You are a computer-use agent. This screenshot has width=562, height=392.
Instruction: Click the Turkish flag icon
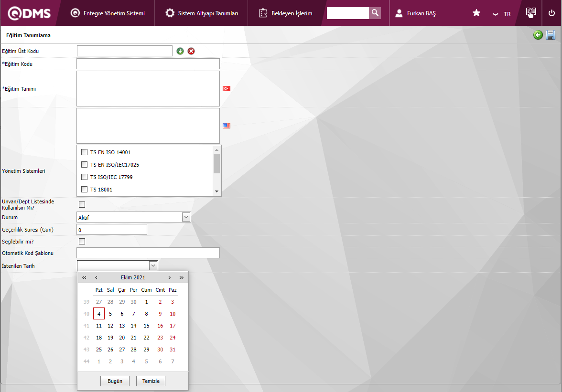pos(227,88)
